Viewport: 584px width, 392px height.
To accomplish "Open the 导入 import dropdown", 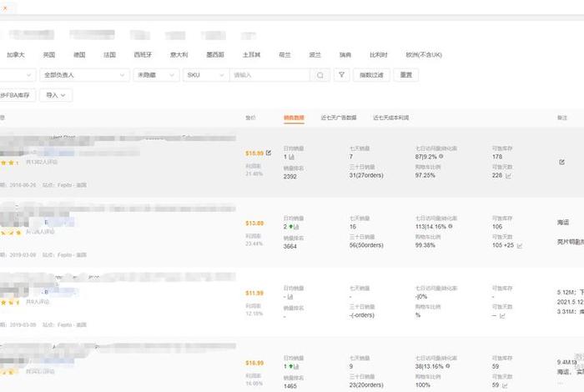I will coord(56,95).
